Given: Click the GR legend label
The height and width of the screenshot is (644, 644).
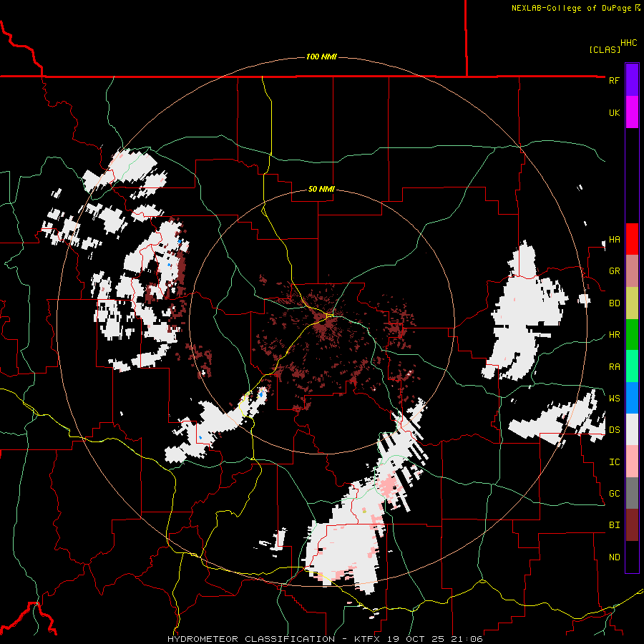Looking at the screenshot, I should 614,271.
